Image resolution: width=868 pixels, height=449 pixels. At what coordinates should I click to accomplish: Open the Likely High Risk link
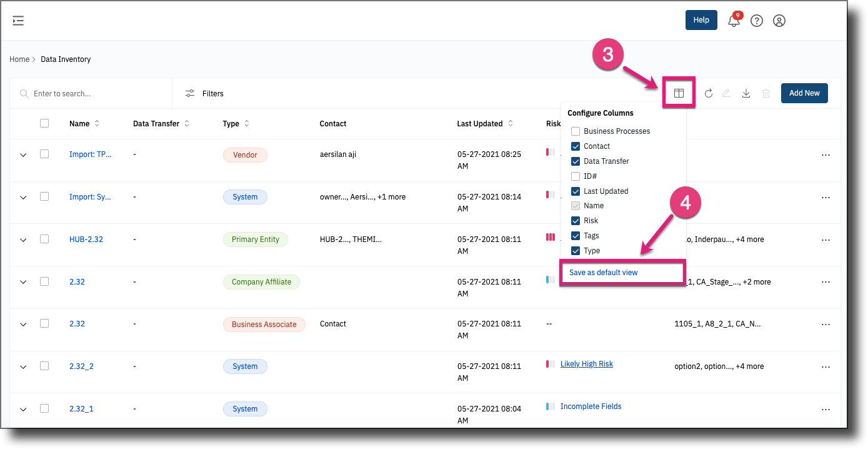pyautogui.click(x=586, y=363)
